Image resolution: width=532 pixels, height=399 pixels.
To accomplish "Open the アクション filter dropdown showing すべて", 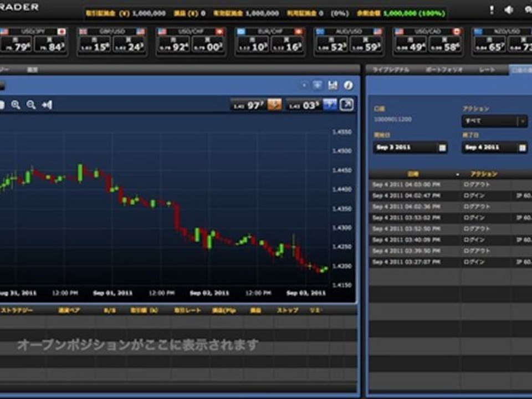I will coord(494,121).
